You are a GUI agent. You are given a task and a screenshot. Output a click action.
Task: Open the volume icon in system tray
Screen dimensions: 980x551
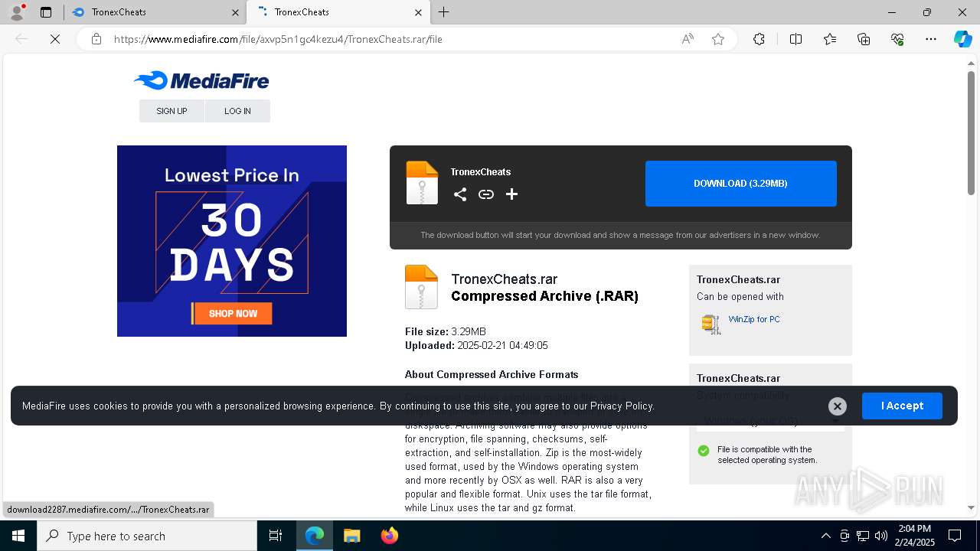(881, 536)
